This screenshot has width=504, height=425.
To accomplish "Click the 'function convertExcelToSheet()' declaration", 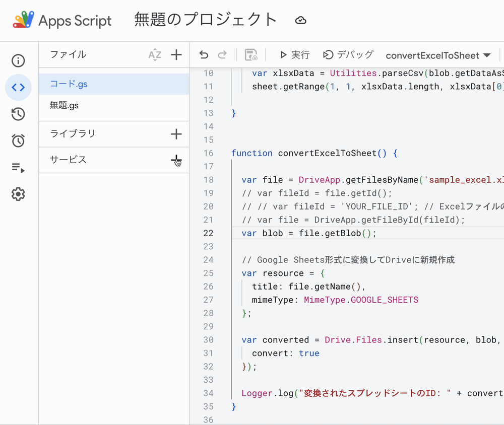I will 314,153.
